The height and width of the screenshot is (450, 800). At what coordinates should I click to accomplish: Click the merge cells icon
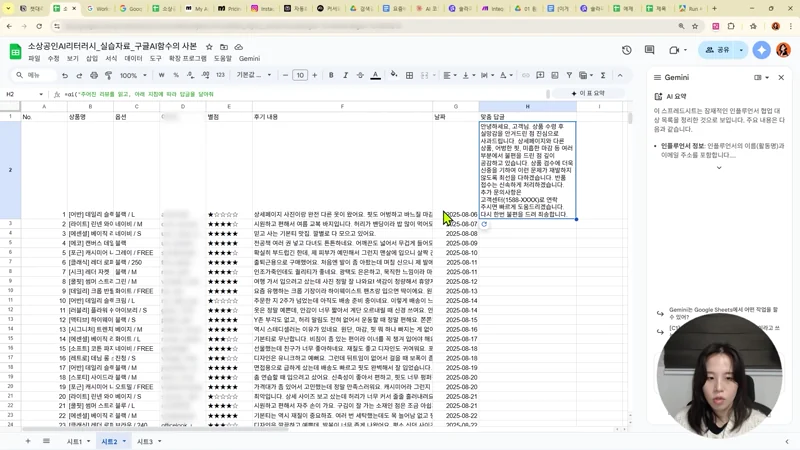(x=424, y=76)
